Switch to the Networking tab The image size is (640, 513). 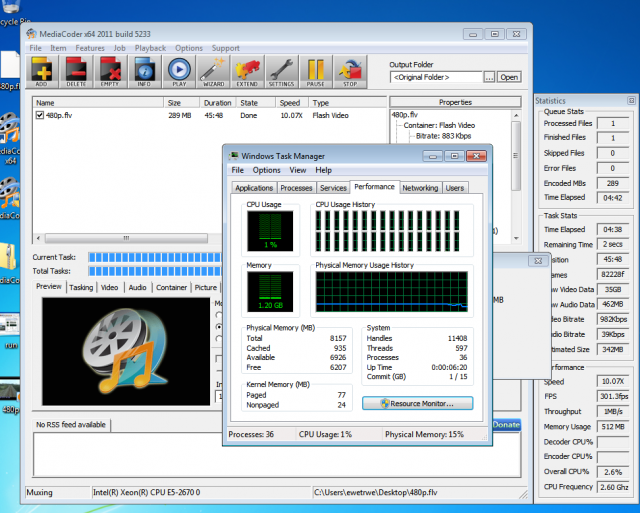(x=420, y=188)
